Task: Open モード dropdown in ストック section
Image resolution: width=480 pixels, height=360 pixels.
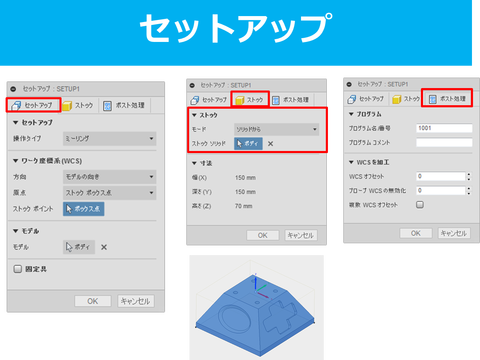Action: 276,129
